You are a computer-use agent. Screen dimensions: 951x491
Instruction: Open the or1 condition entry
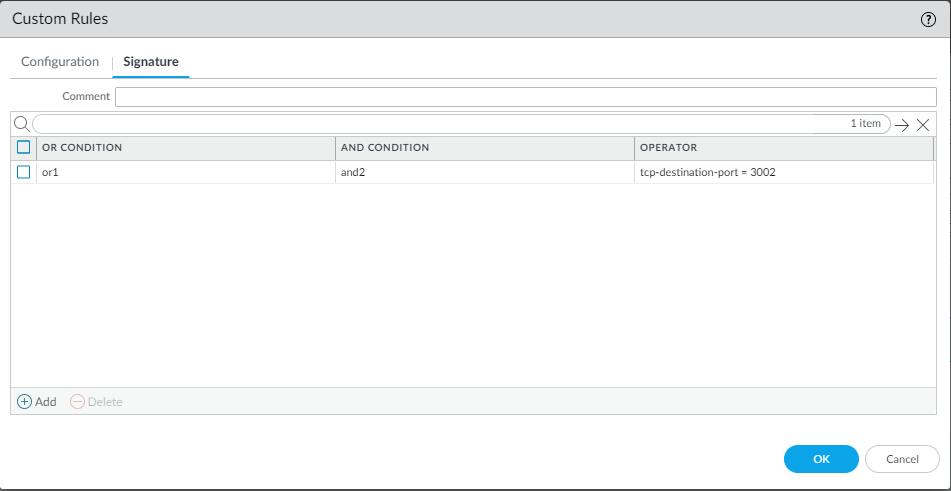(50, 173)
